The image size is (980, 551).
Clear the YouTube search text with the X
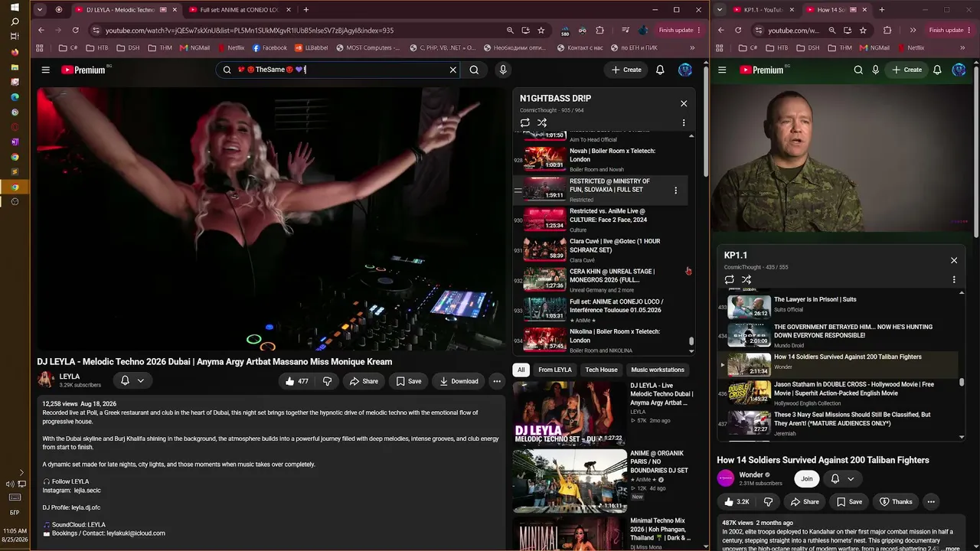click(452, 70)
